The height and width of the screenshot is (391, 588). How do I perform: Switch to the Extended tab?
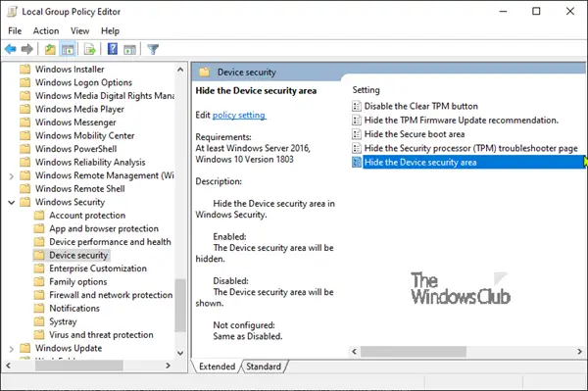click(x=217, y=367)
